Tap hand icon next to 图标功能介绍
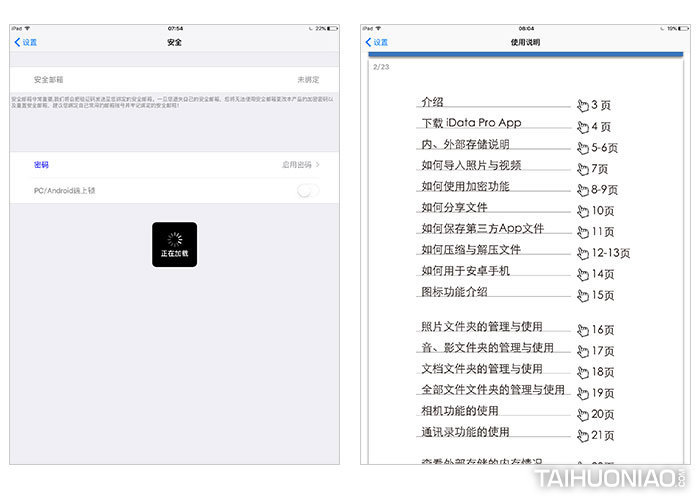700x498 pixels. 583,295
